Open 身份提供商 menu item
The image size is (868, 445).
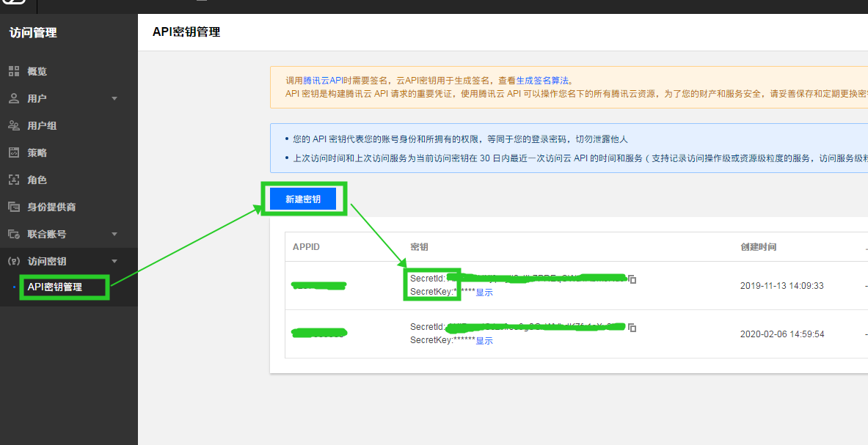point(51,207)
